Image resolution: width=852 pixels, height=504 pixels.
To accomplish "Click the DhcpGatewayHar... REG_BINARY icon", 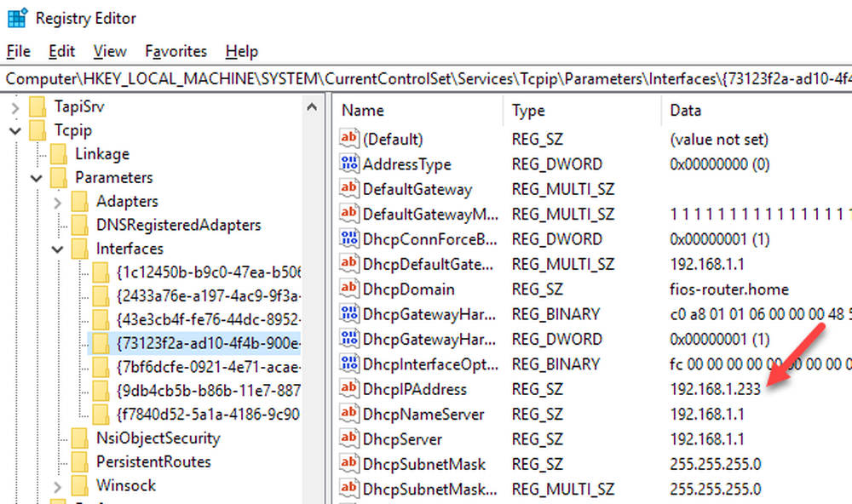I will [x=348, y=313].
